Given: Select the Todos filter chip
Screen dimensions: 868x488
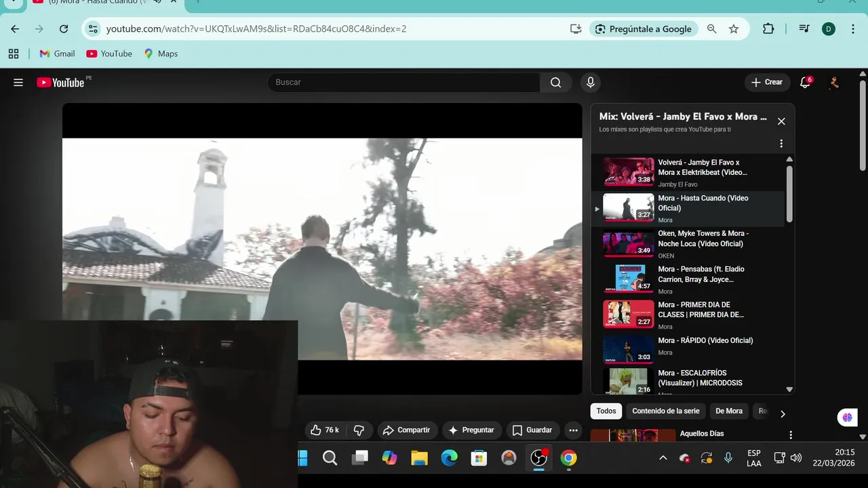Looking at the screenshot, I should (606, 411).
